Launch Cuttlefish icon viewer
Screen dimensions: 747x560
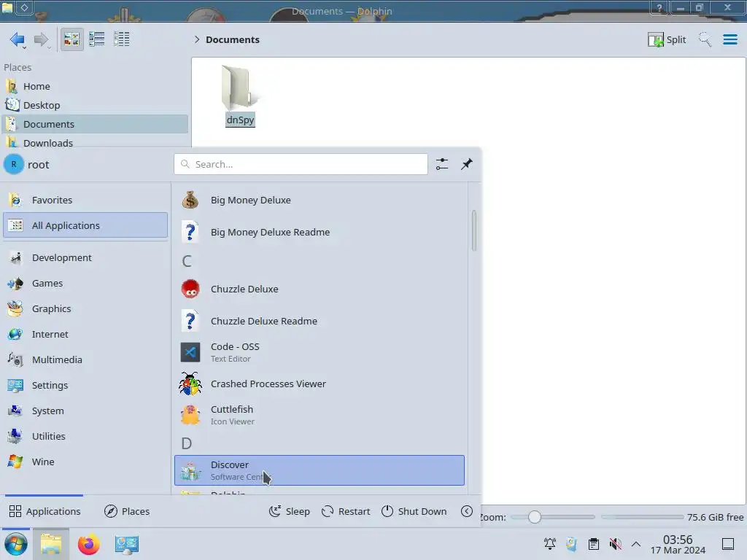(x=320, y=415)
